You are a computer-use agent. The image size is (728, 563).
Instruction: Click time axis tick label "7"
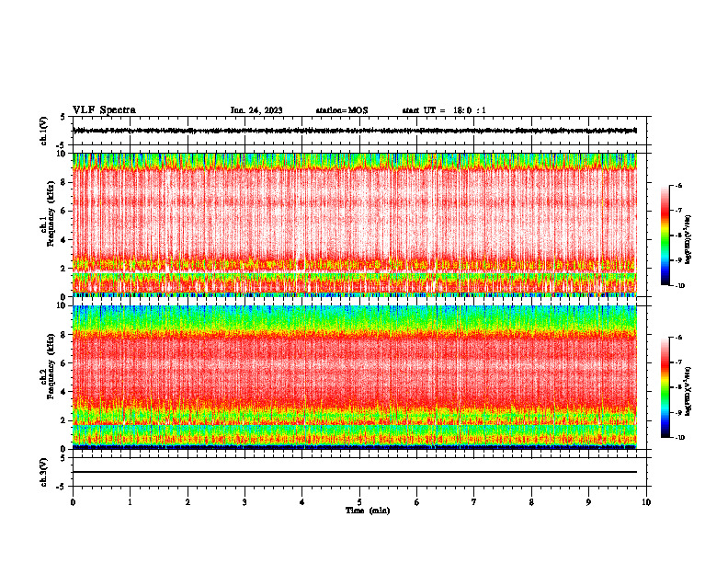(x=474, y=502)
